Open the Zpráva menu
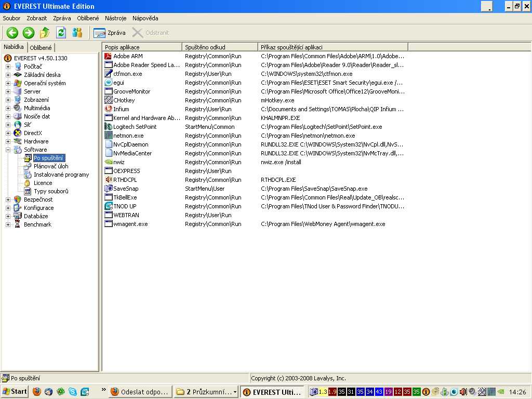 pyautogui.click(x=62, y=18)
